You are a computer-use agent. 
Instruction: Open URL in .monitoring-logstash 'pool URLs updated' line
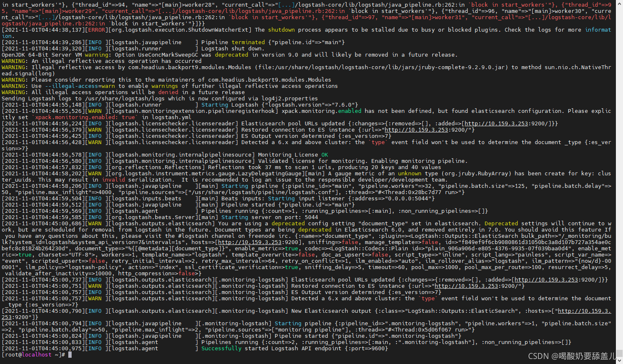pos(556,280)
